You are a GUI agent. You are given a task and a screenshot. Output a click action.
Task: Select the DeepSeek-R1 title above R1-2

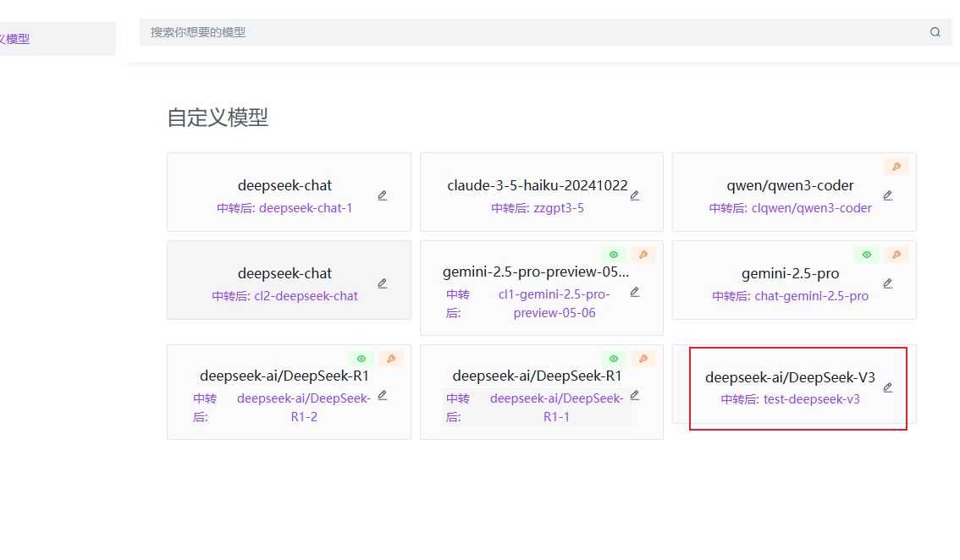(x=284, y=376)
